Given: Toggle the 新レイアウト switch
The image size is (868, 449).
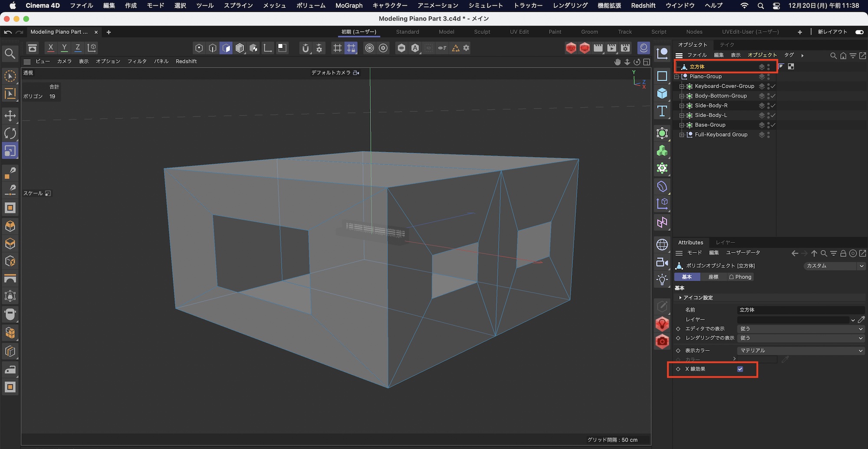Looking at the screenshot, I should [859, 32].
